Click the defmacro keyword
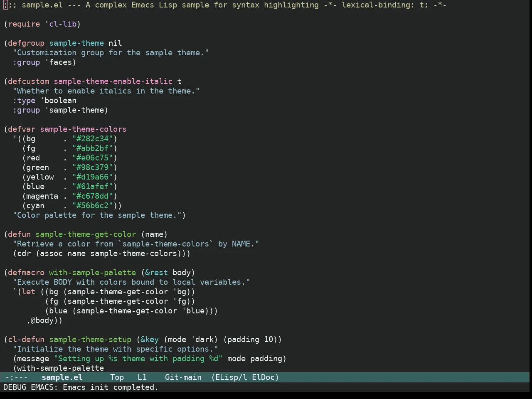 [26, 273]
